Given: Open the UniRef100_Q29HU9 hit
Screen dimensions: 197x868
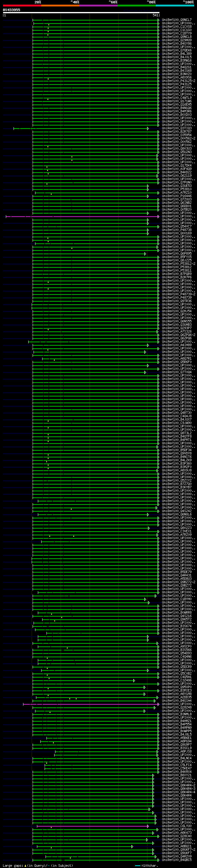Looking at the screenshot, I should pos(176,40).
